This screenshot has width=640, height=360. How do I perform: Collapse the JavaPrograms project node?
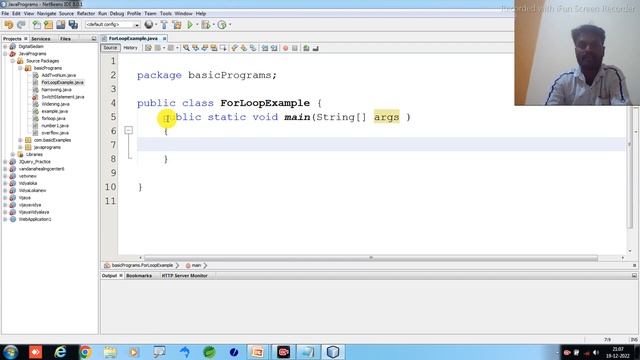[5, 53]
